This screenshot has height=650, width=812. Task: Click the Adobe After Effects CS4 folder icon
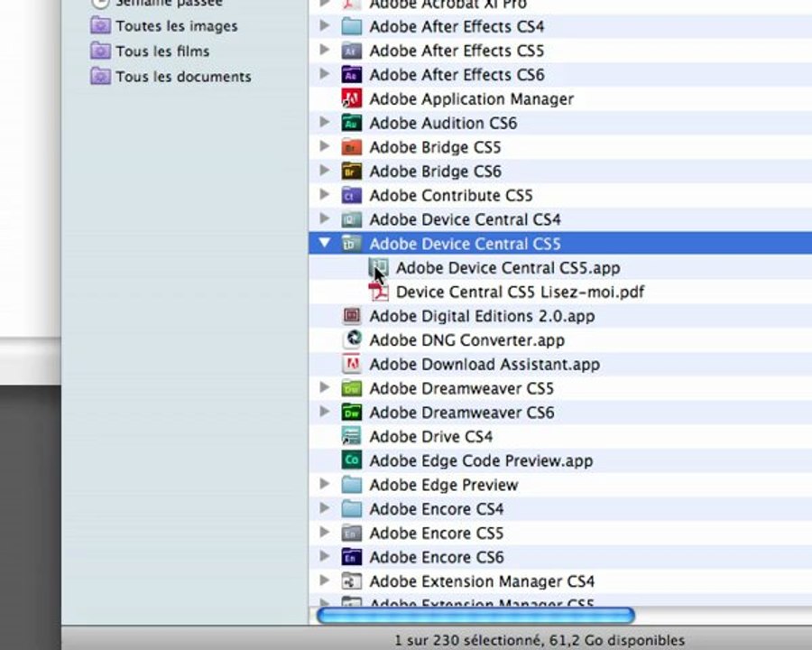352,26
